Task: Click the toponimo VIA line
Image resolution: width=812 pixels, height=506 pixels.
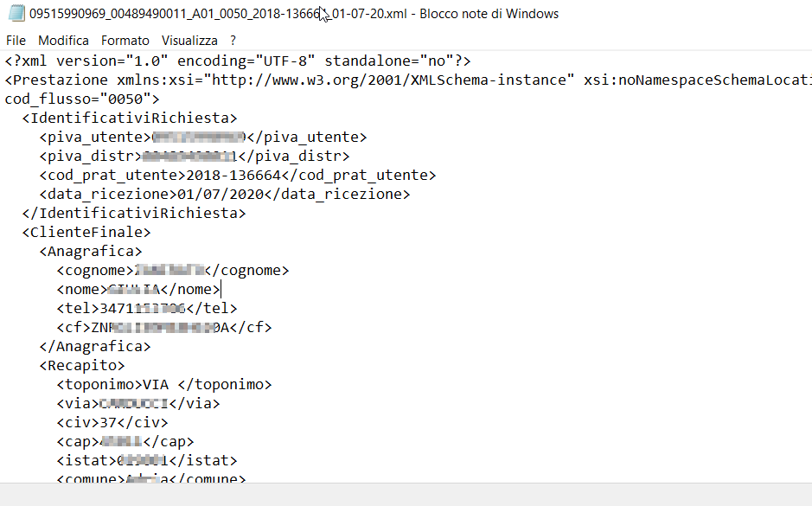Action: 164,385
